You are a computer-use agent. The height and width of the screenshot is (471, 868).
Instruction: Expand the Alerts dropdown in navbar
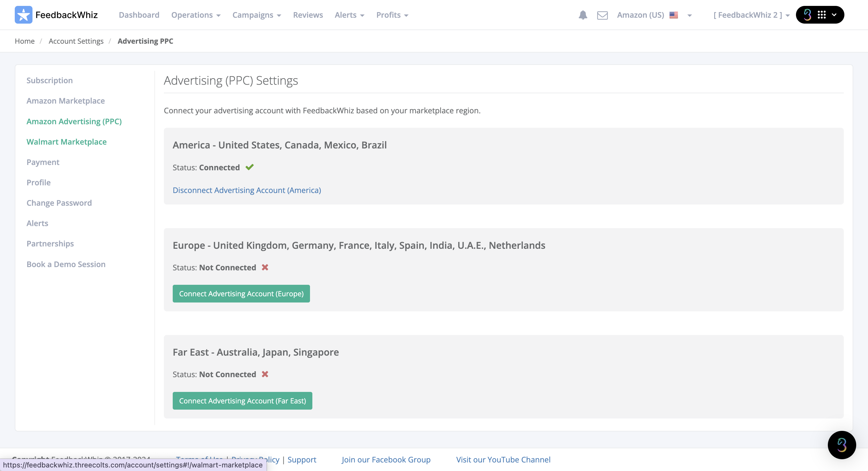click(350, 15)
